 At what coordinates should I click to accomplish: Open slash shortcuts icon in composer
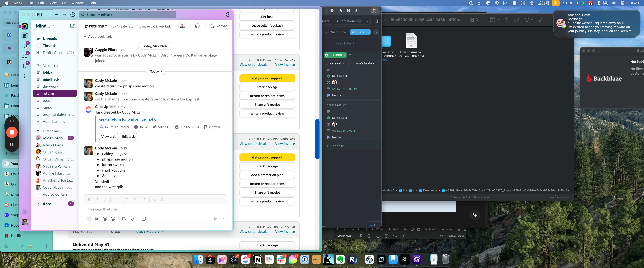[144, 219]
